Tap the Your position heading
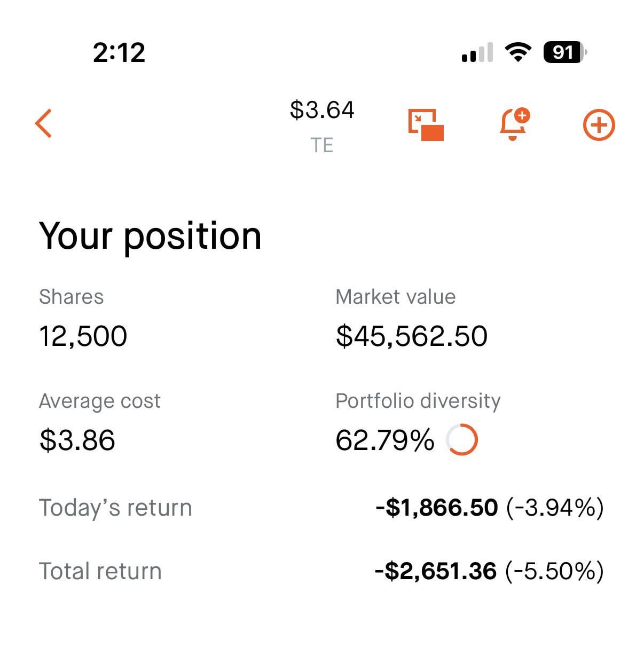This screenshot has width=644, height=663. point(150,236)
